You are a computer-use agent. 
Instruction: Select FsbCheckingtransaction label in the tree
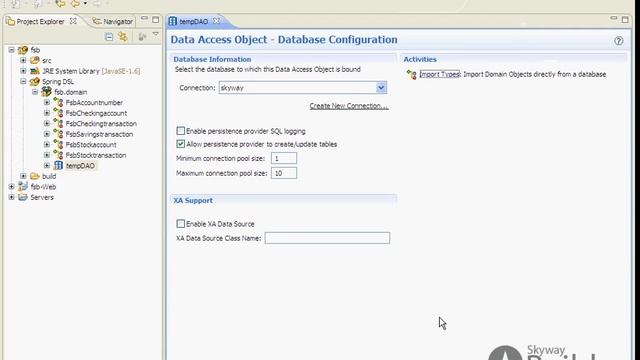101,124
